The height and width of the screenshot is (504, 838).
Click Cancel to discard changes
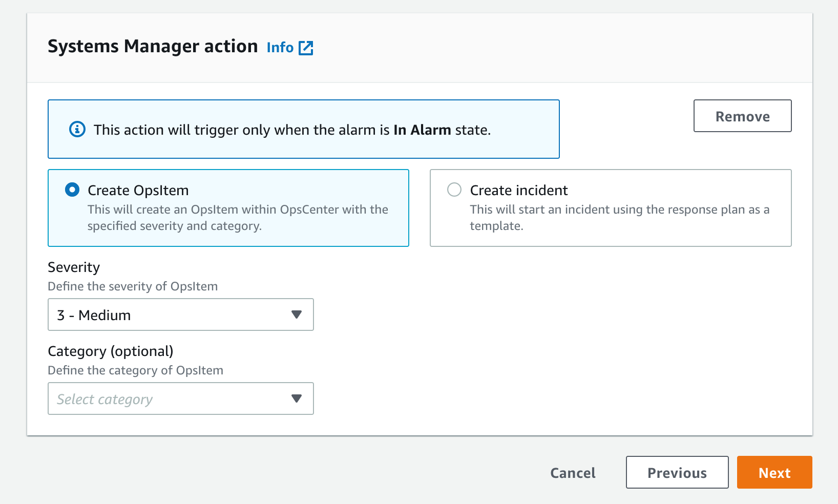pyautogui.click(x=572, y=472)
